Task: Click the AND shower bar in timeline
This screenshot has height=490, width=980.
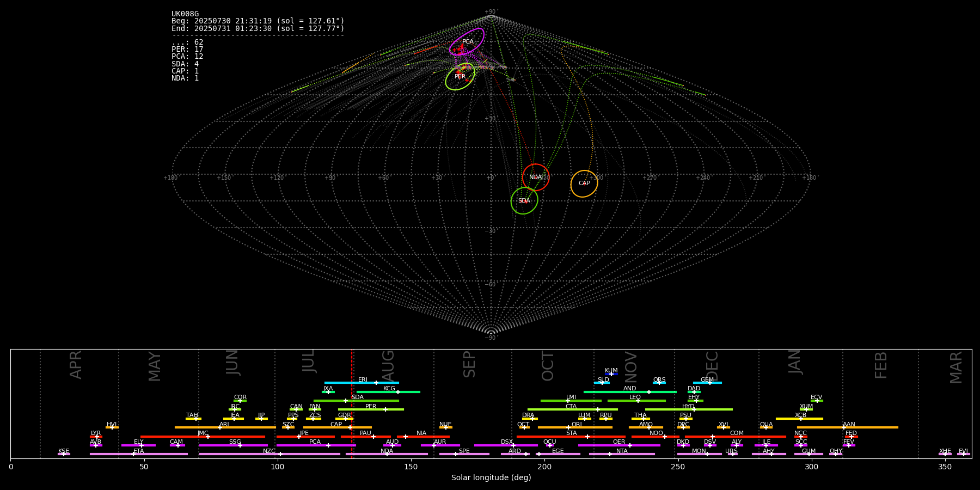Action: pos(630,391)
